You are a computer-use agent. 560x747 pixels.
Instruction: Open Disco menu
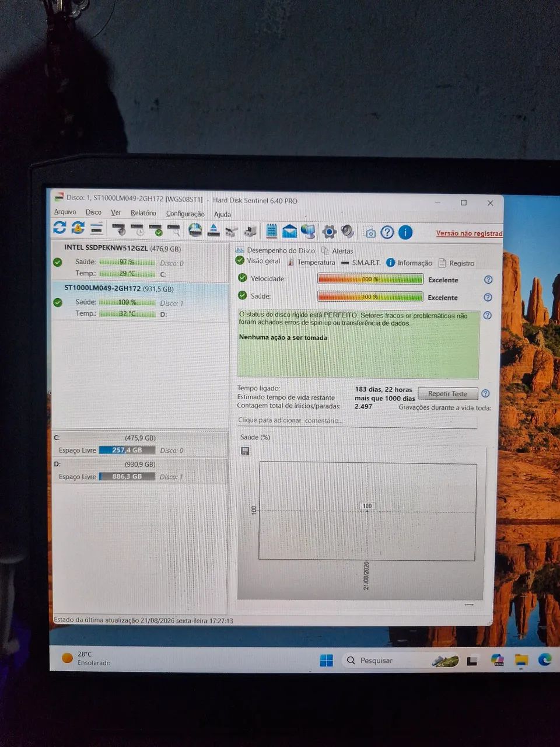93,212
